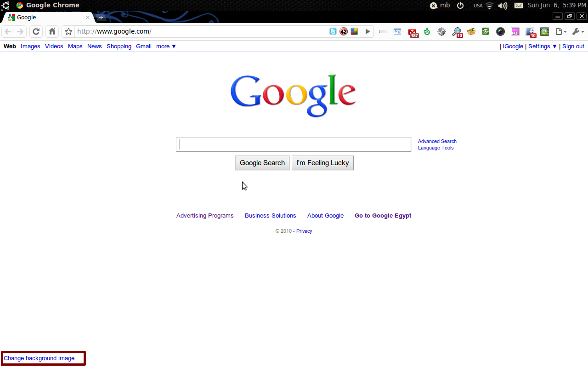588x368 pixels.
Task: Click the blue window-panel extension icon
Action: tap(397, 32)
